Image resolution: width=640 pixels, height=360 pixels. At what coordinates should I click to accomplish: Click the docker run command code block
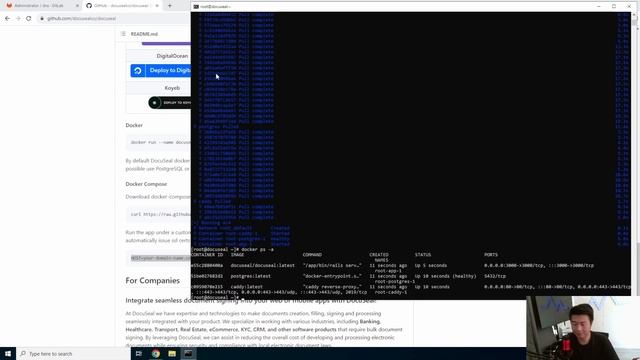coord(158,142)
